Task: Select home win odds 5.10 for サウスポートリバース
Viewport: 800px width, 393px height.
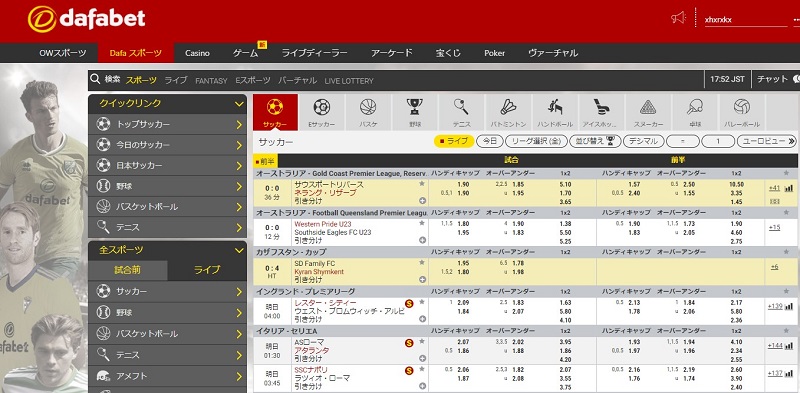Action: [x=565, y=185]
